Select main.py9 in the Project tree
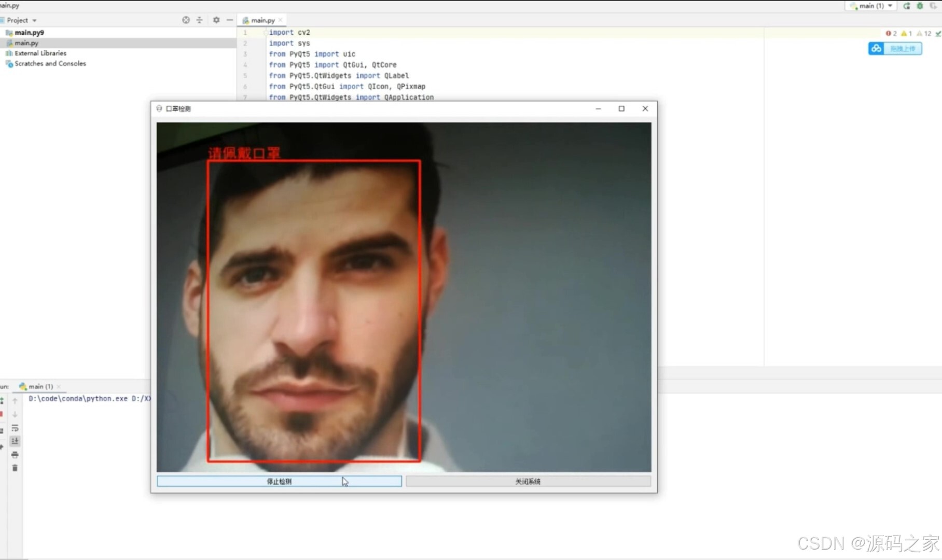The image size is (942, 560). pos(29,32)
